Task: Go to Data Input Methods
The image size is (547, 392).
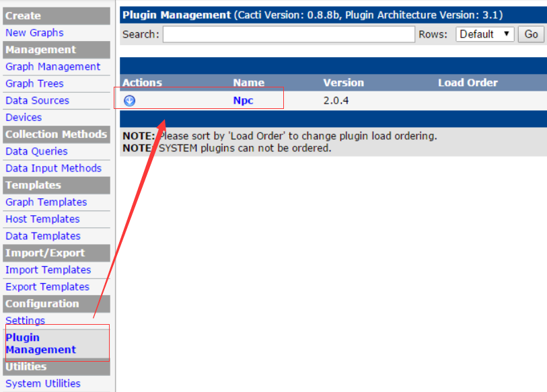Action: [53, 168]
